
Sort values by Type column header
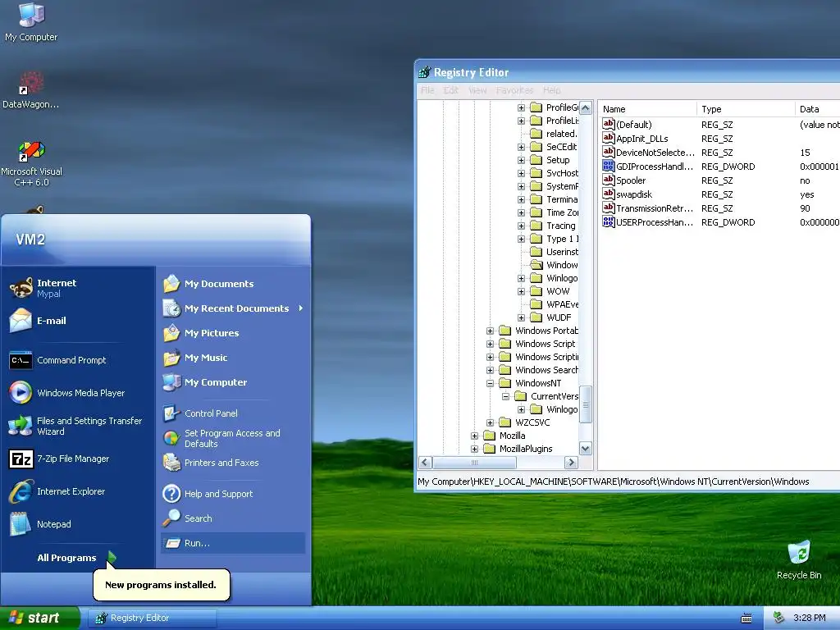point(746,109)
